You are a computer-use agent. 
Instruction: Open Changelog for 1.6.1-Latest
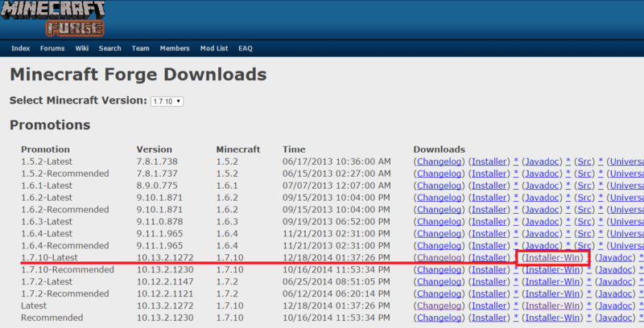[439, 186]
